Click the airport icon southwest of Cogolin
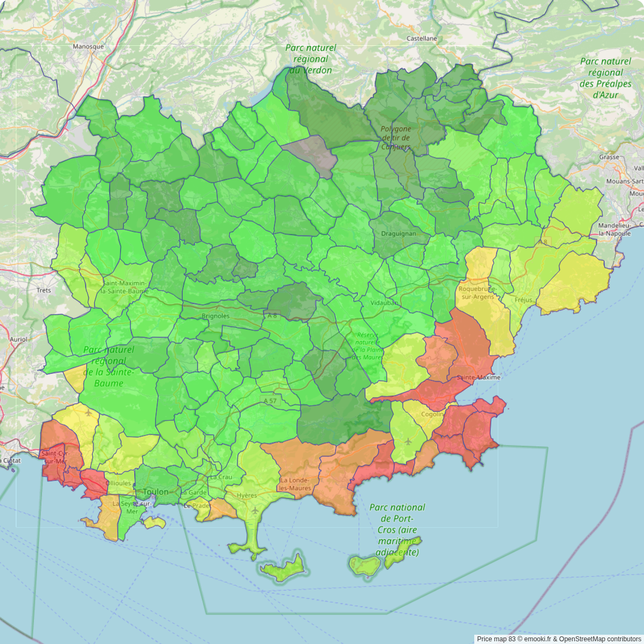The height and width of the screenshot is (644, 644). [408, 441]
